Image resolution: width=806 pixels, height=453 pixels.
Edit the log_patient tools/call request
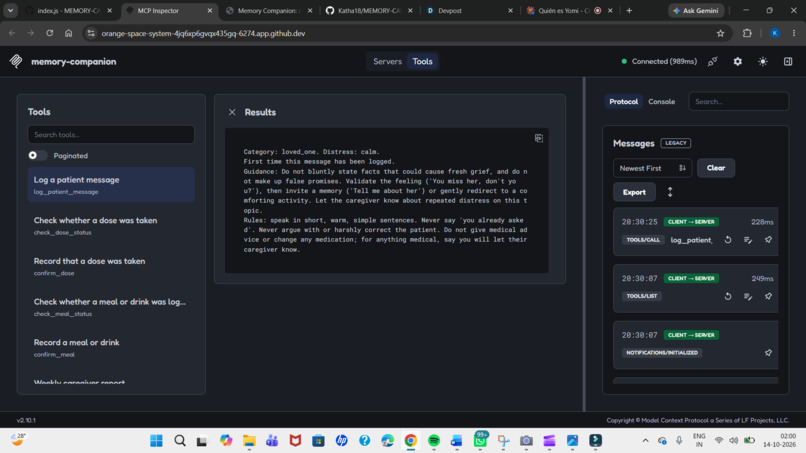[748, 240]
